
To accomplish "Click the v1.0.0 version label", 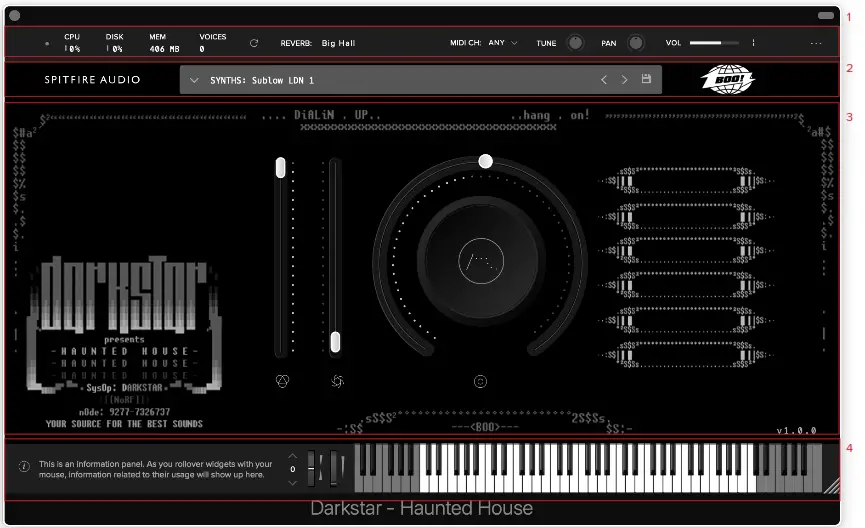I will click(796, 430).
